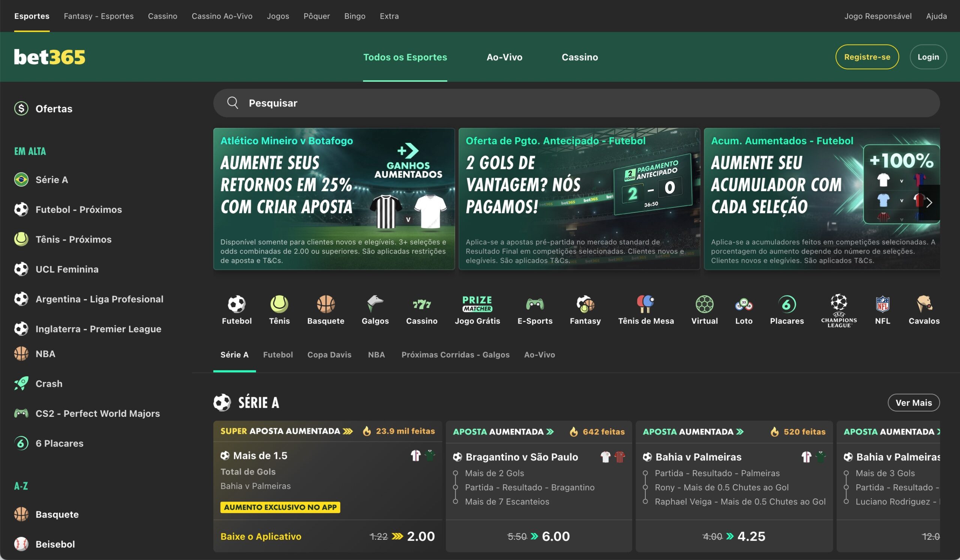
Task: Advance the promo carousel with right arrow
Action: (929, 202)
